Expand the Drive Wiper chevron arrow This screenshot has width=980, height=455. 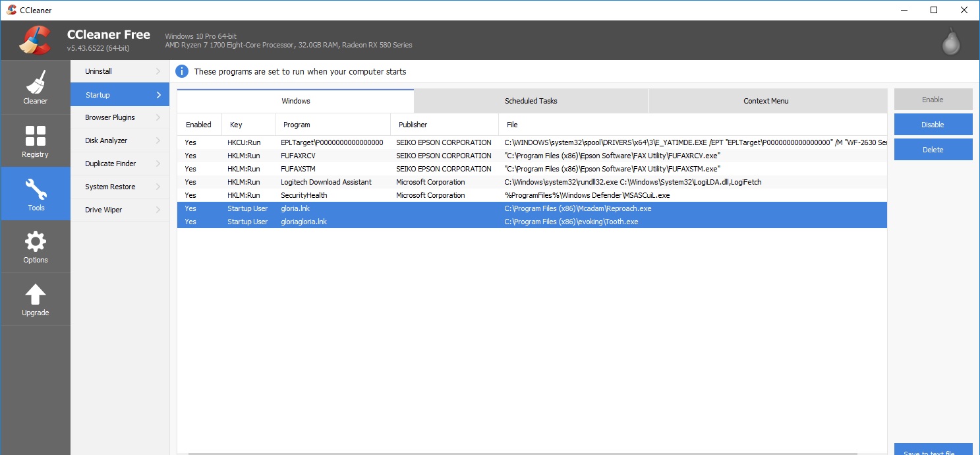(x=158, y=210)
